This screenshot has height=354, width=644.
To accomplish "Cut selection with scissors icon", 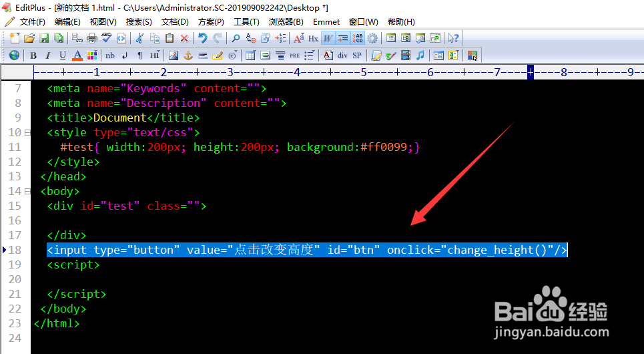I will [139, 38].
